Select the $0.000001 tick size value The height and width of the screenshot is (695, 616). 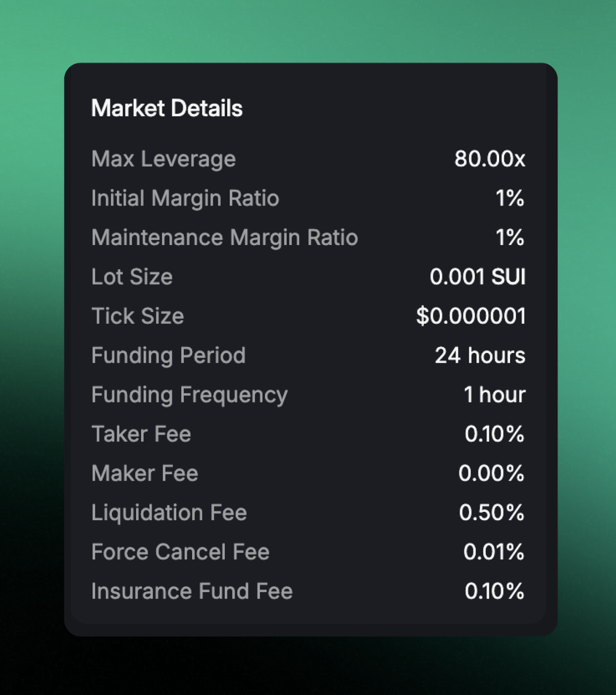pos(470,316)
